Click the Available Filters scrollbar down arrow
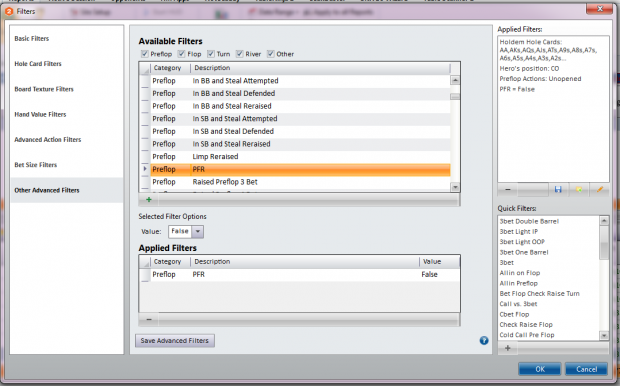620x386 pixels. pyautogui.click(x=455, y=187)
